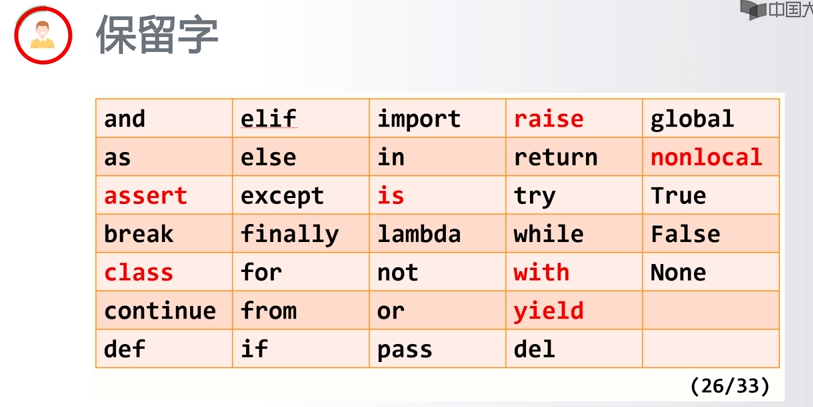Select the red 'is' keyword
The height and width of the screenshot is (407, 813).
pos(390,195)
